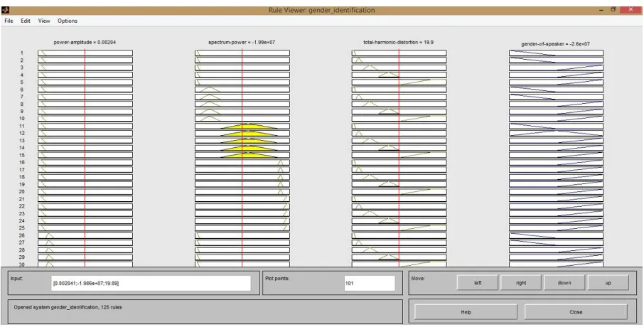The height and width of the screenshot is (327, 644).
Task: Click spectrum-power plot of rule 6
Action: tap(242, 90)
